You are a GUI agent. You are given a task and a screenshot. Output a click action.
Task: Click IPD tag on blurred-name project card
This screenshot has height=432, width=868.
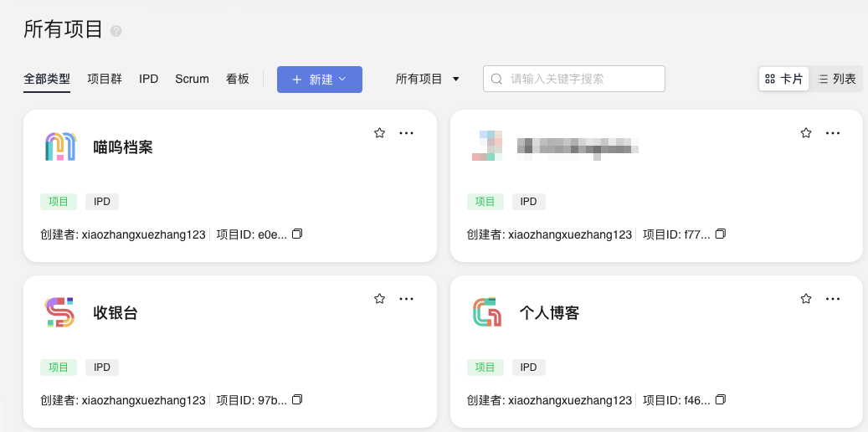529,202
